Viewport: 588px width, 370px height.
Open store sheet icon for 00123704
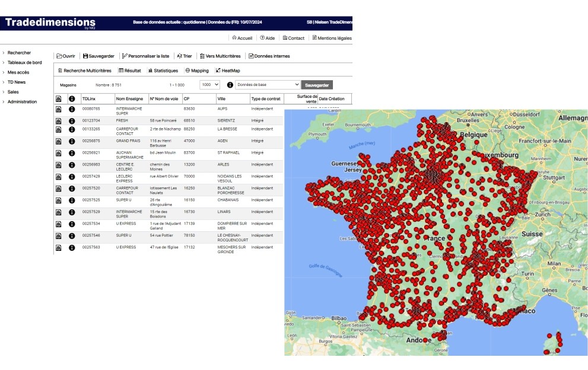[59, 121]
